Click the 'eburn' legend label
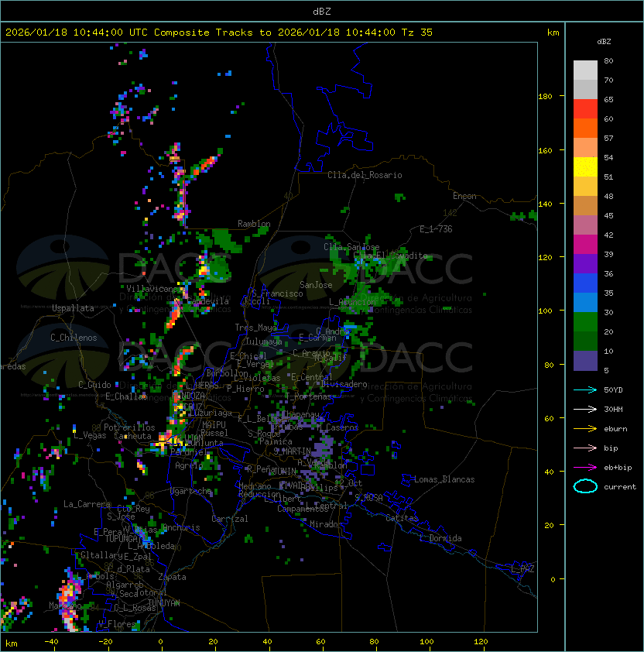 pyautogui.click(x=615, y=429)
